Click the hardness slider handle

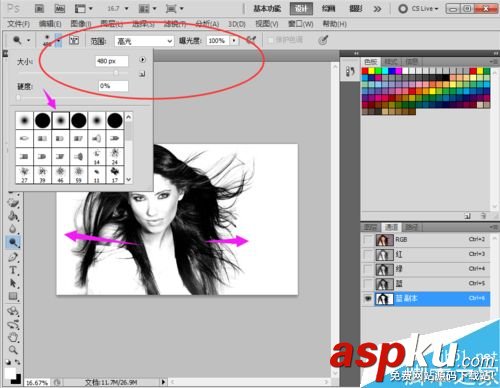(18, 98)
